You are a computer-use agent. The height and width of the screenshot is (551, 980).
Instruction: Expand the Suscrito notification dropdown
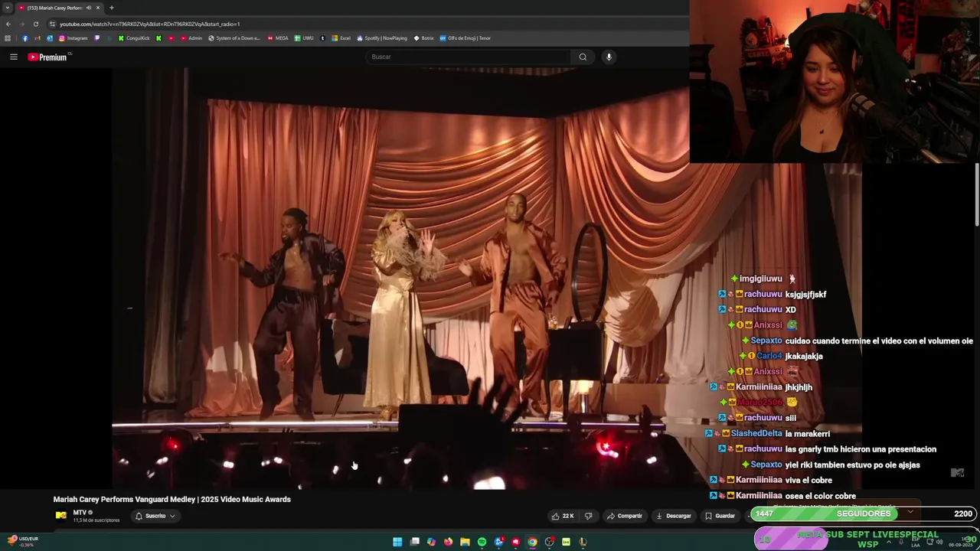click(155, 516)
